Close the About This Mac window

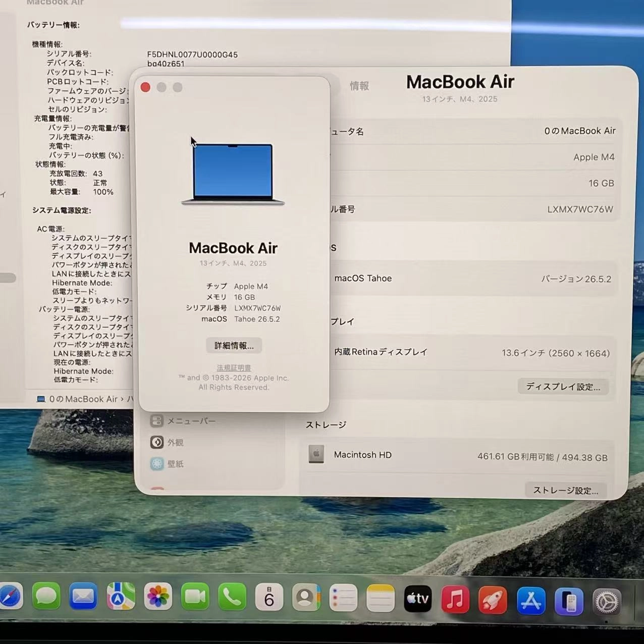[x=145, y=87]
